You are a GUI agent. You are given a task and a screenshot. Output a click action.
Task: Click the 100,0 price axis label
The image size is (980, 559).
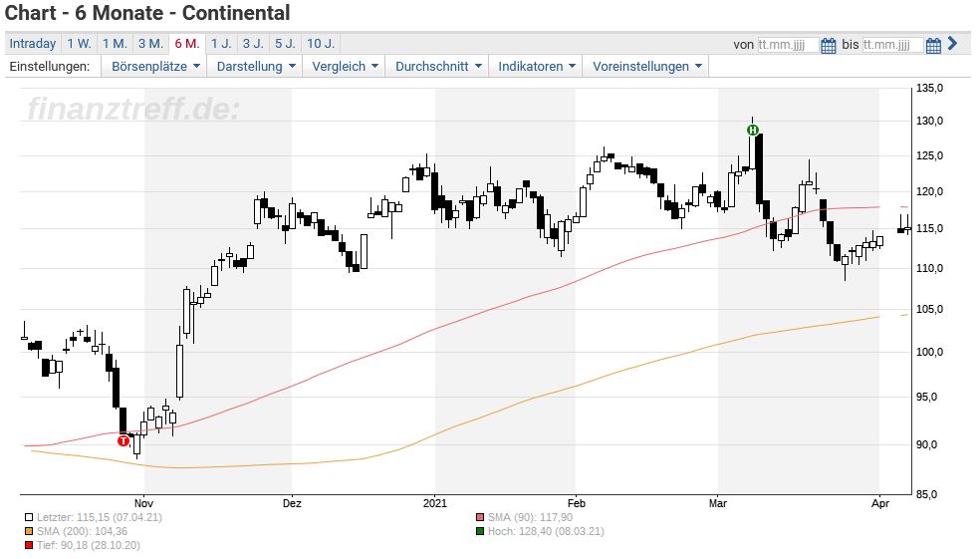929,352
